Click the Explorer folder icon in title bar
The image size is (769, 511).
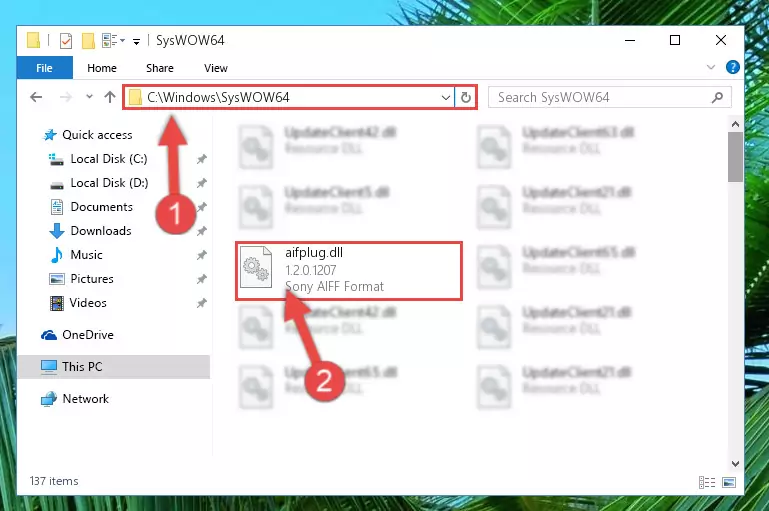[33, 40]
